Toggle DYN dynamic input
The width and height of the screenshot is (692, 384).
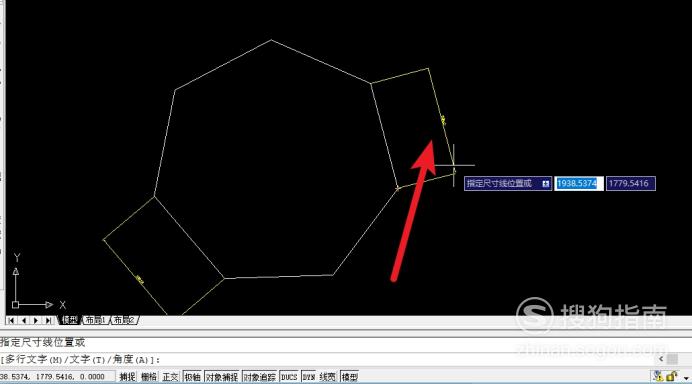[x=309, y=377]
